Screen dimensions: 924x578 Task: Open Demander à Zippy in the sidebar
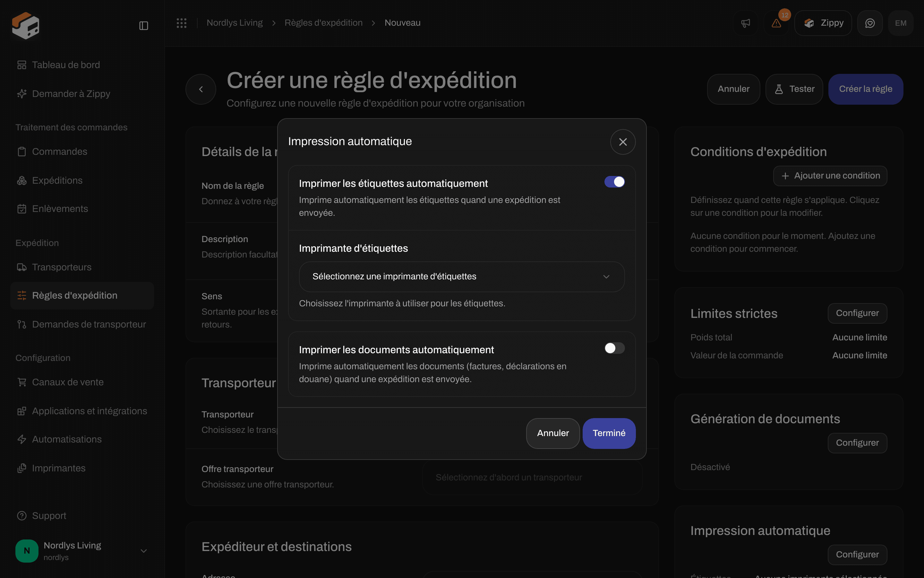pos(82,94)
